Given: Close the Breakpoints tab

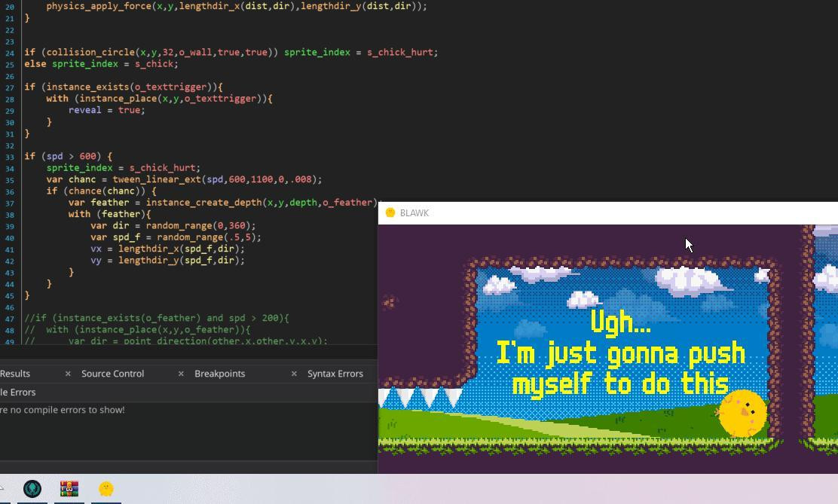Looking at the screenshot, I should click(294, 374).
